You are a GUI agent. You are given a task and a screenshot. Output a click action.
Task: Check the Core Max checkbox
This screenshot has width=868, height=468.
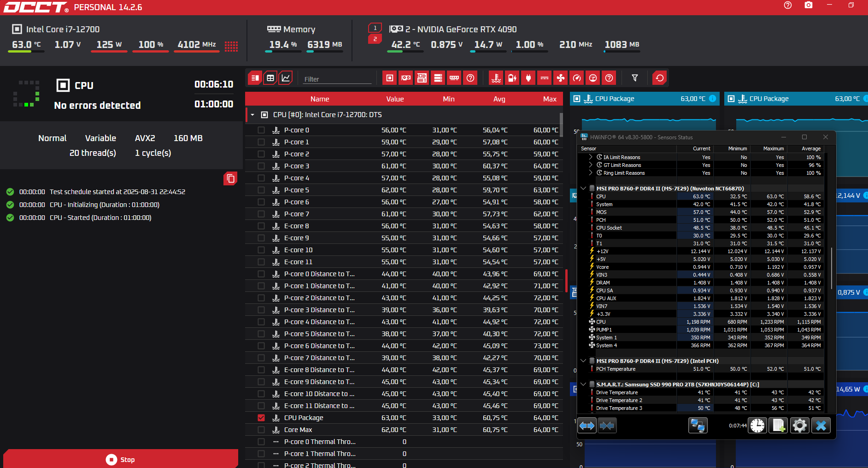(x=261, y=430)
